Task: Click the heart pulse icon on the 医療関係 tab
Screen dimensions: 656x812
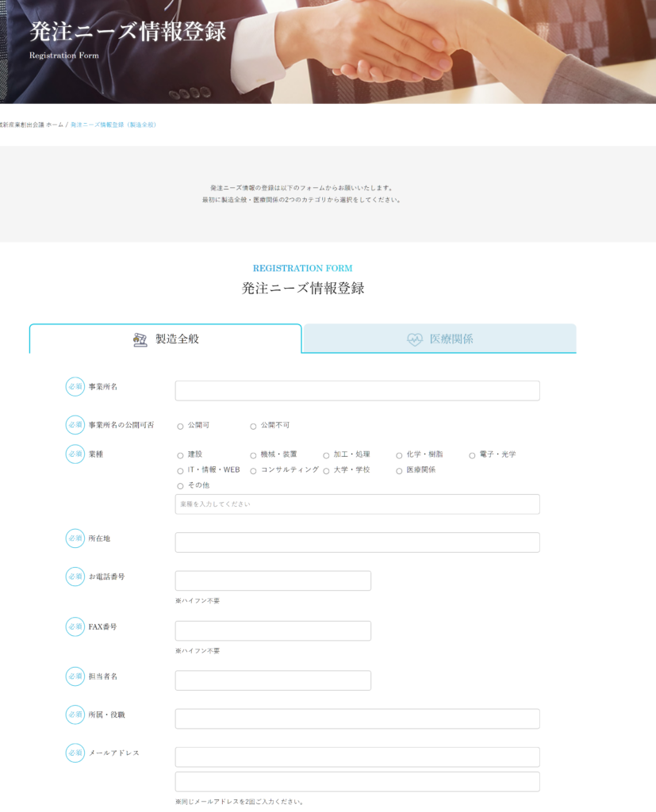Action: click(x=415, y=339)
